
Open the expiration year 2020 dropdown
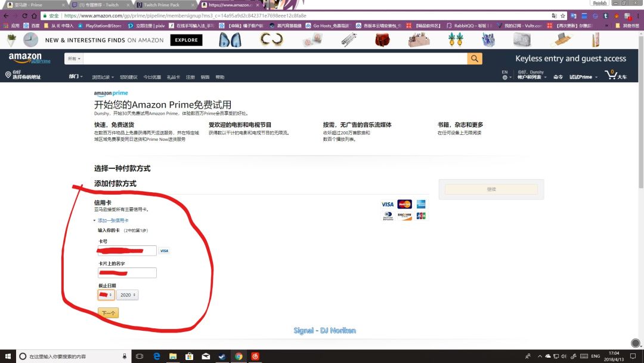coord(128,295)
